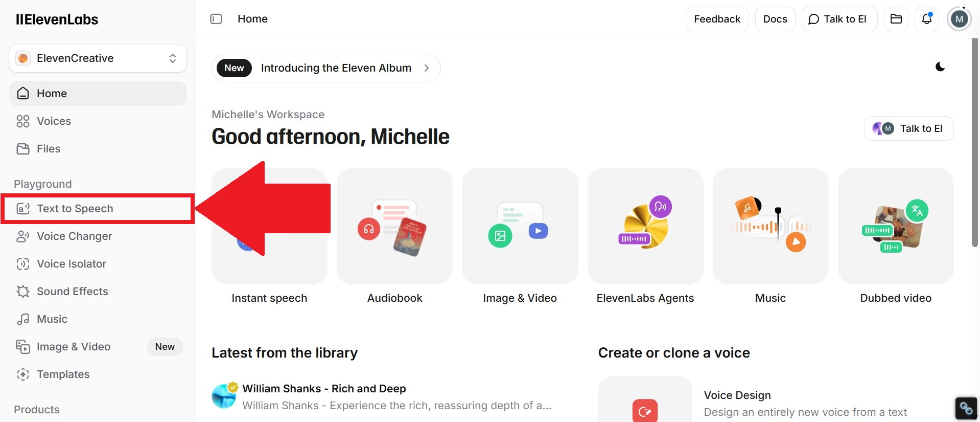This screenshot has height=422, width=980.
Task: Click the ElevenLabs logo
Action: (57, 19)
